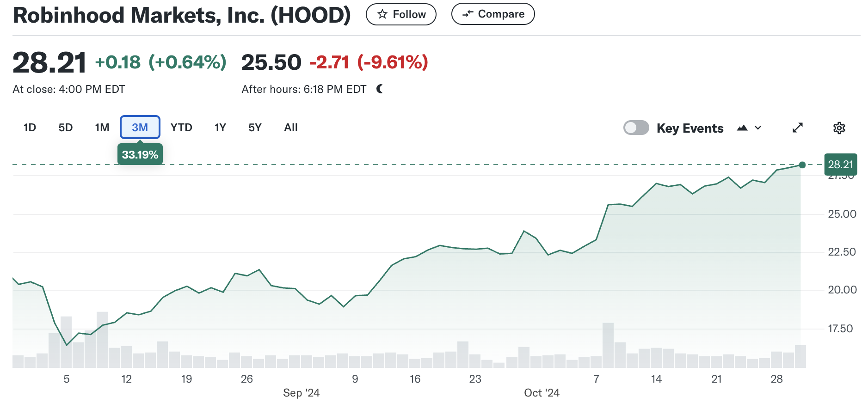Show the 1Y price range
The width and height of the screenshot is (868, 409).
(220, 128)
